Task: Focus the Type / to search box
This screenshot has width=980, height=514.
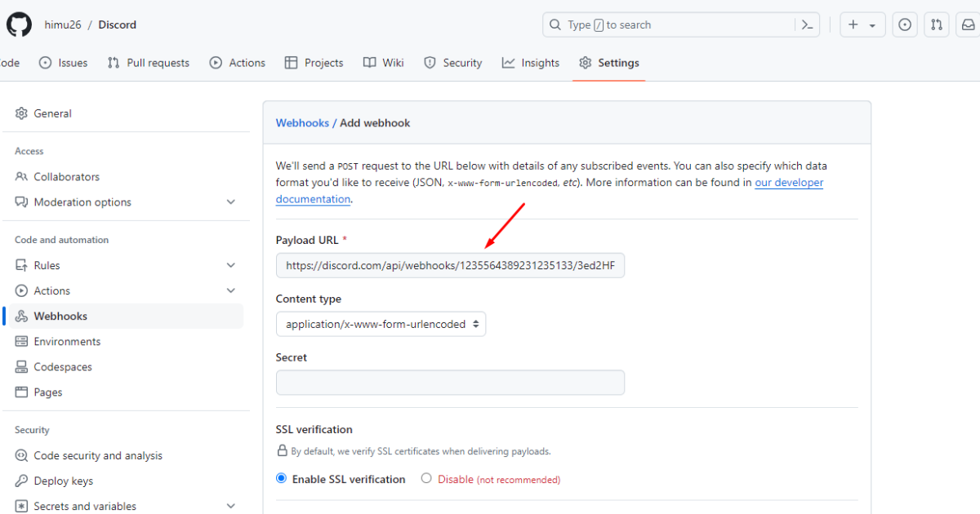Action: tap(681, 24)
